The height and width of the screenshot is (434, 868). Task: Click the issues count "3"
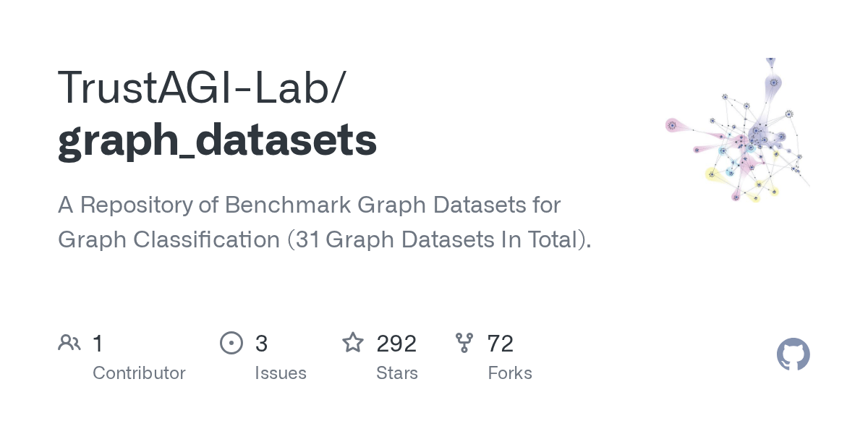(x=261, y=343)
